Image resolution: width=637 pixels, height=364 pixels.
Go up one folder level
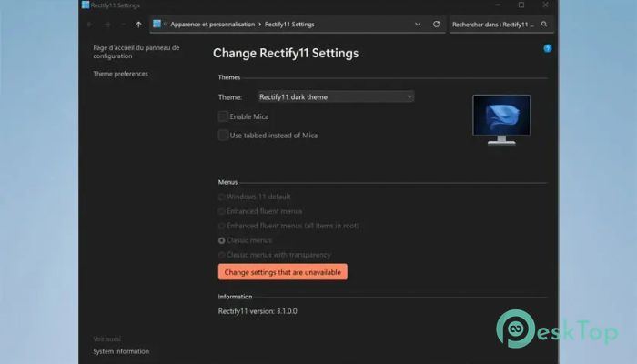pyautogui.click(x=138, y=25)
